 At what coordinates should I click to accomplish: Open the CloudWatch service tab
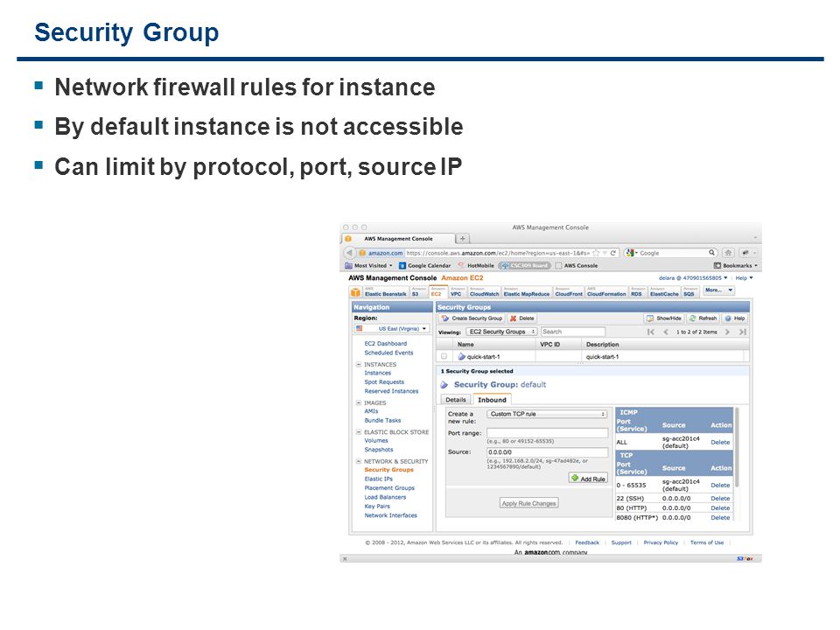click(484, 292)
